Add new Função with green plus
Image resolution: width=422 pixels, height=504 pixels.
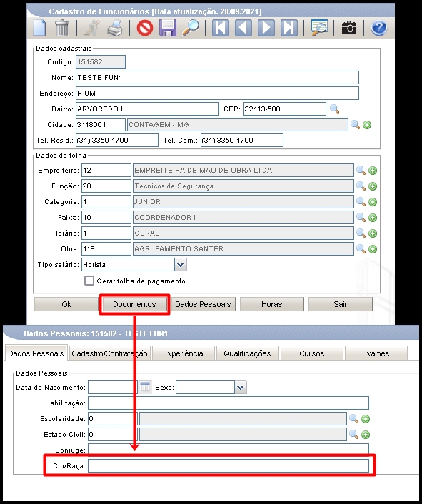point(373,186)
